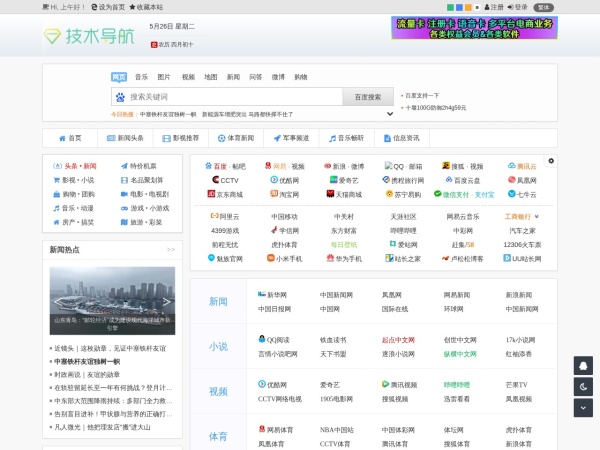Open 腾讯视频 in 视频 category
Viewport: 600px width, 450px height.
pyautogui.click(x=399, y=385)
